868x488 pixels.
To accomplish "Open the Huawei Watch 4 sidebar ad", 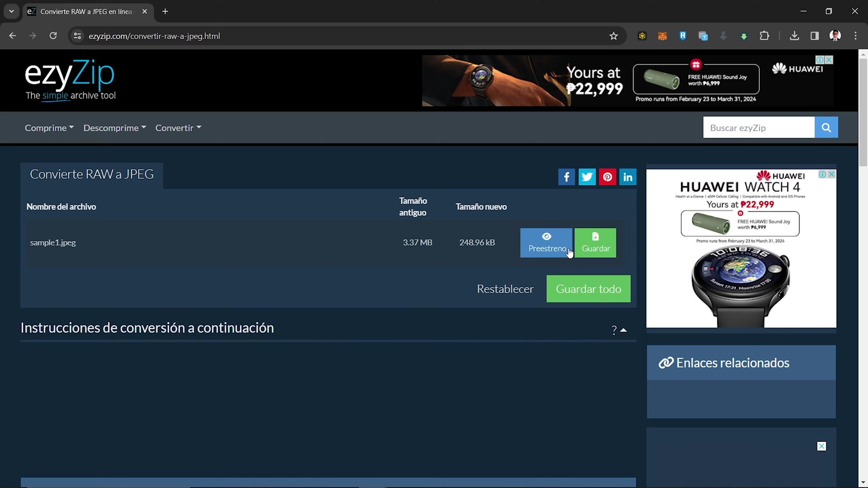I will click(x=741, y=249).
